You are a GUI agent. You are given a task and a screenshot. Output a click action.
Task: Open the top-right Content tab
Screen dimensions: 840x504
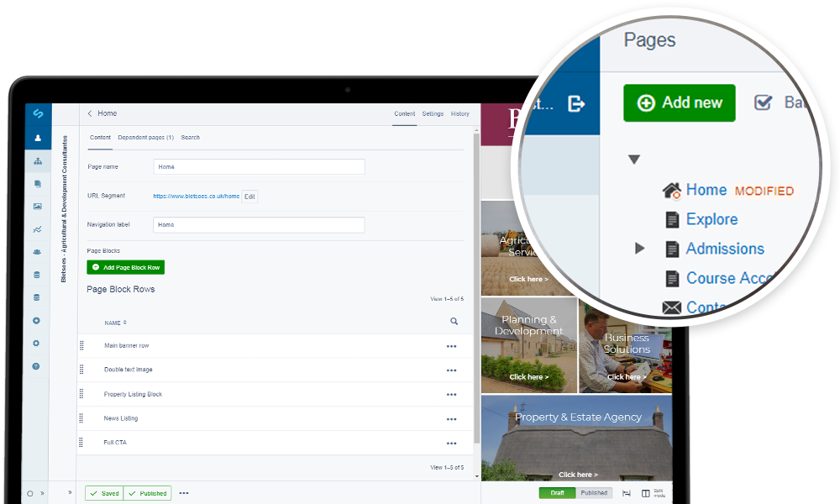tap(405, 113)
